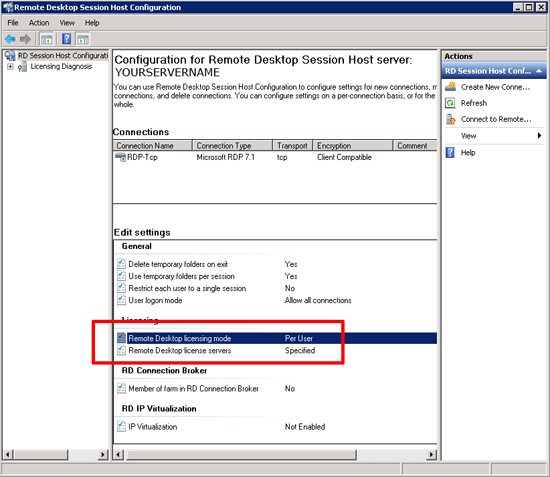The image size is (550, 477).
Task: Click Show/Hide Action Pane toolbar icon
Action: tap(83, 39)
